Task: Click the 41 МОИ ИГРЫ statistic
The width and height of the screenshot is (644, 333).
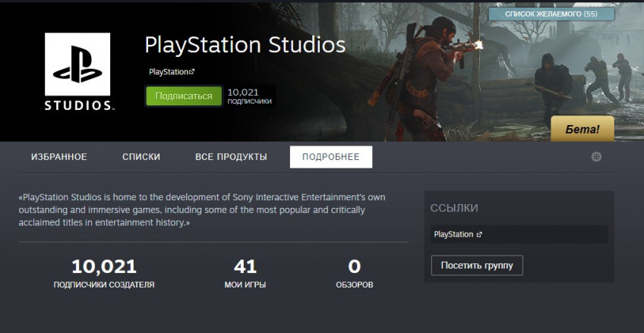Action: 245,274
